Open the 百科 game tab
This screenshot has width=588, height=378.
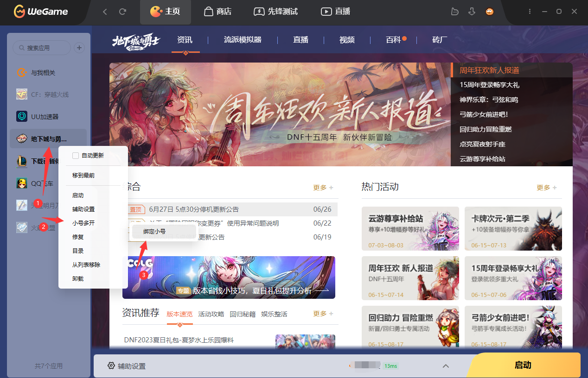[x=393, y=40]
